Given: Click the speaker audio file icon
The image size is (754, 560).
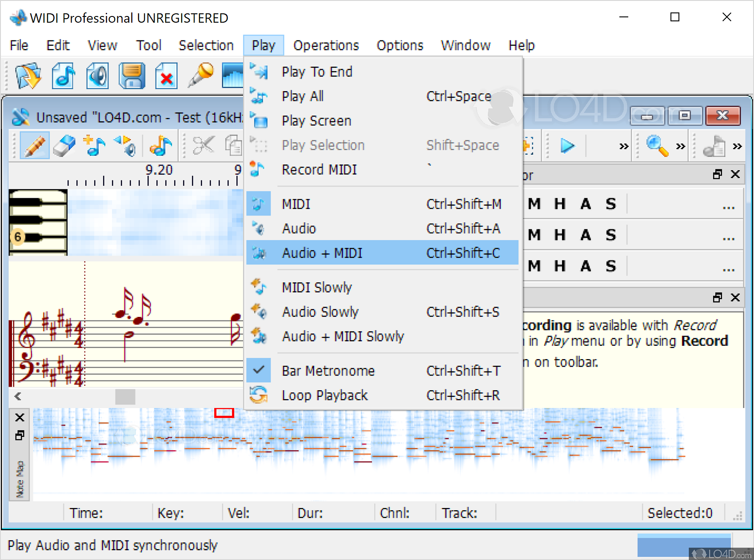Looking at the screenshot, I should tap(97, 76).
